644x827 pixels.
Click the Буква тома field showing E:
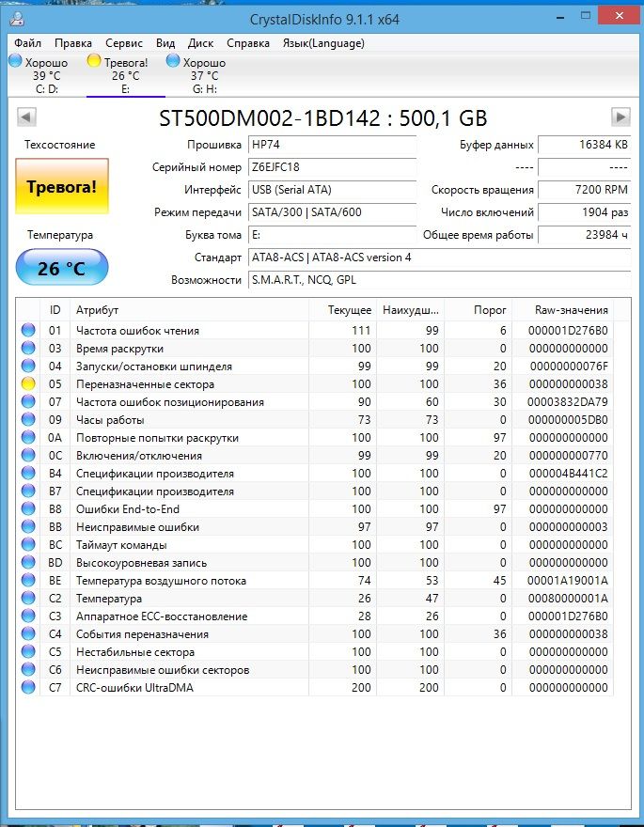pyautogui.click(x=332, y=235)
